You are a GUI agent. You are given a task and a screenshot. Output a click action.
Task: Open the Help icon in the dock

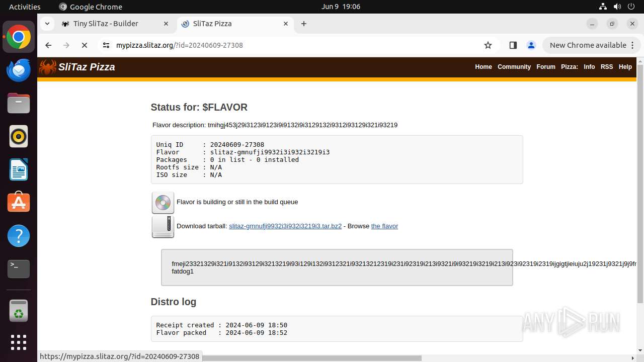coord(19,236)
